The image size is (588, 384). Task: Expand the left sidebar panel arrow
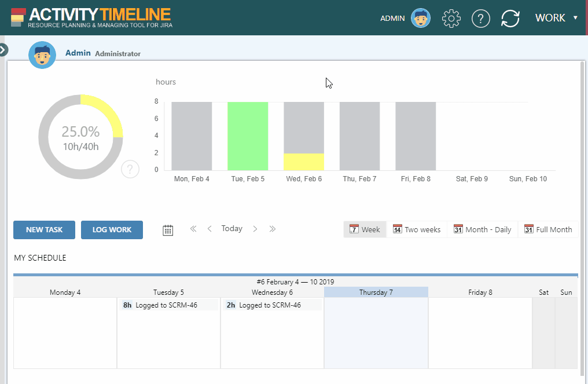point(3,50)
